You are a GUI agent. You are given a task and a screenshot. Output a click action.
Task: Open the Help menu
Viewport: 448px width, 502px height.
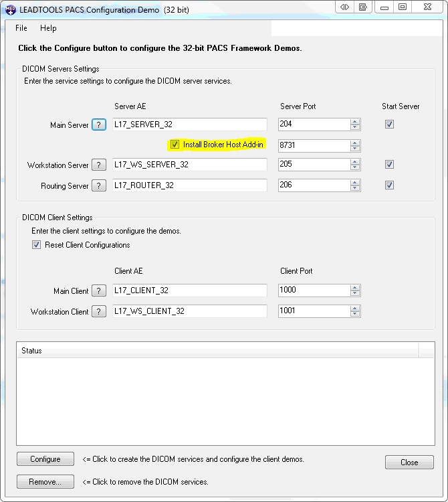(48, 28)
